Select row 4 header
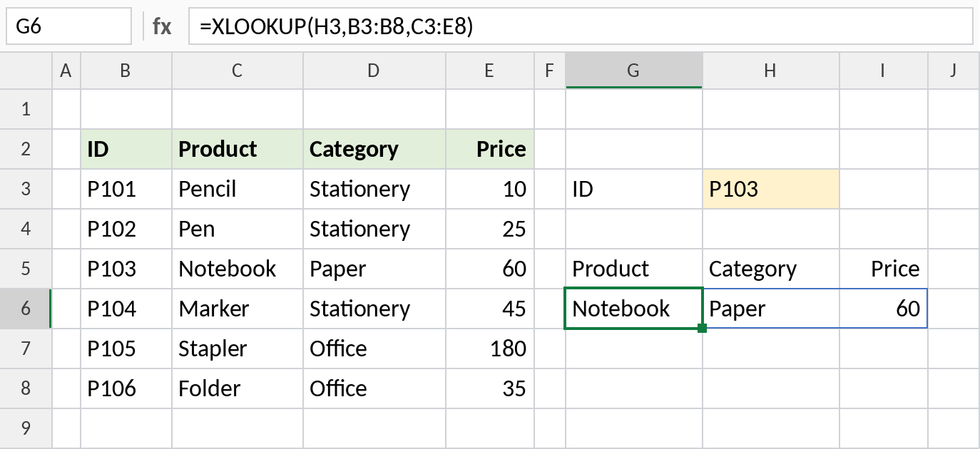Screen dimensions: 980x449 (x=26, y=229)
